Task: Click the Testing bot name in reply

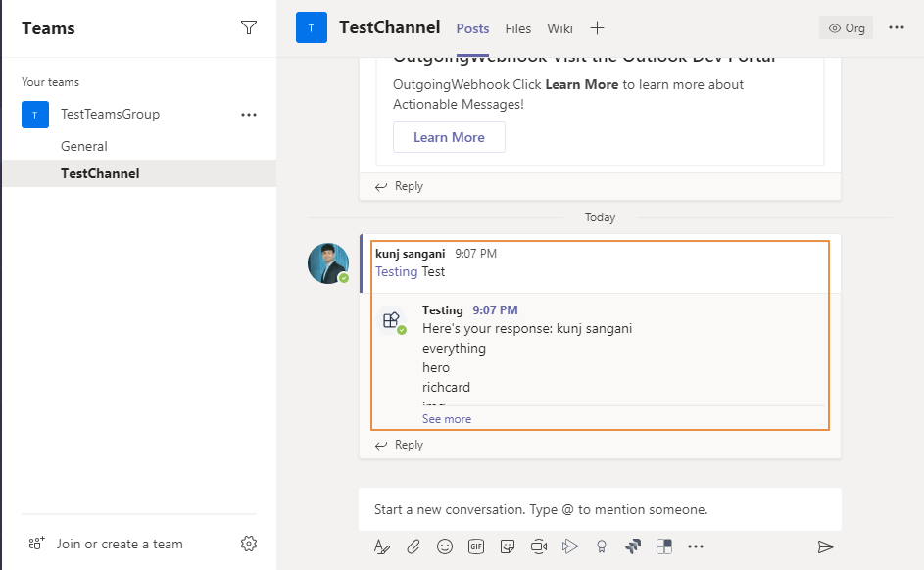Action: coord(443,309)
